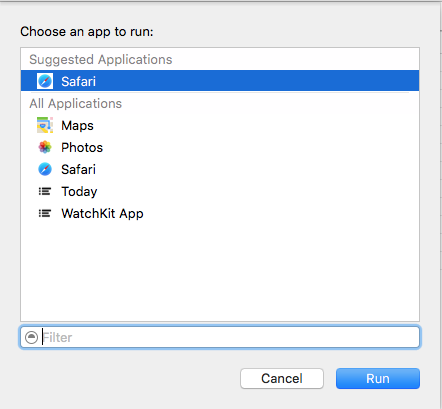Image resolution: width=442 pixels, height=409 pixels.
Task: Click the list icon beside Today
Action: tap(45, 191)
